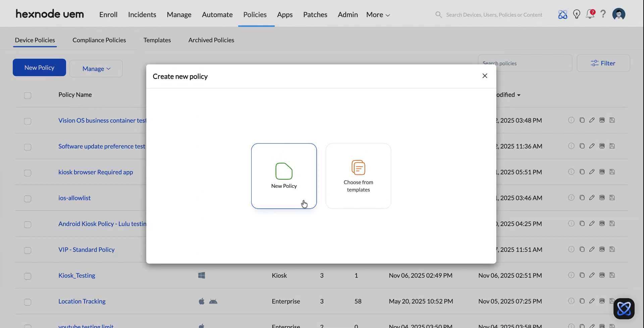Check the select-all policies checkbox
Viewport: 644px width, 328px height.
pyautogui.click(x=28, y=96)
